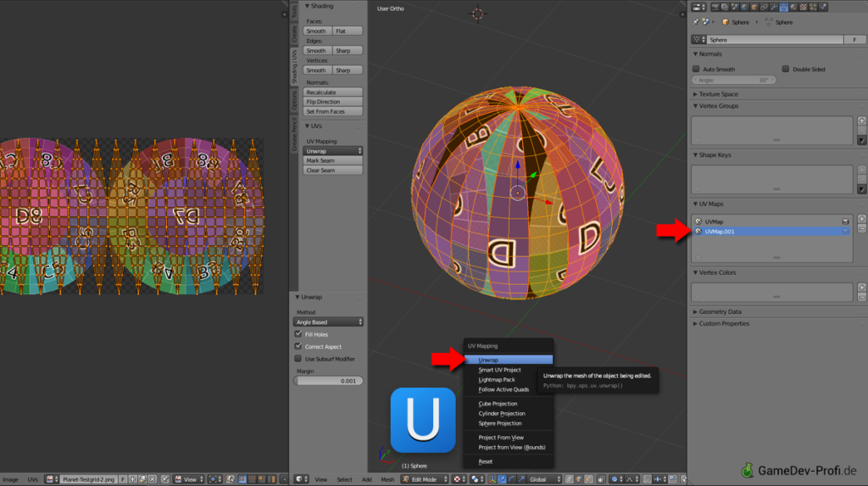This screenshot has width=868, height=486.
Task: Add a new UV map with plus button
Action: tap(862, 219)
